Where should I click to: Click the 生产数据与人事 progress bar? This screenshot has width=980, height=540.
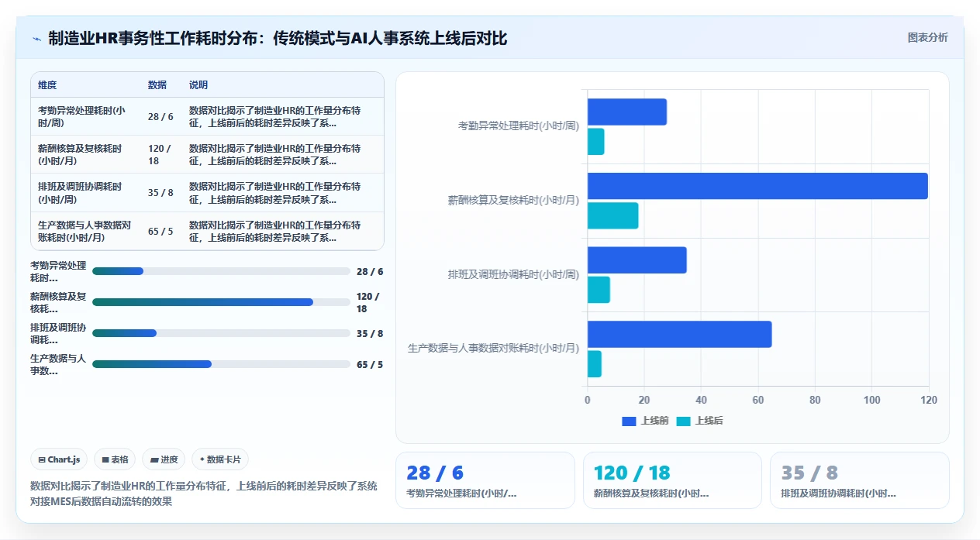click(x=221, y=364)
